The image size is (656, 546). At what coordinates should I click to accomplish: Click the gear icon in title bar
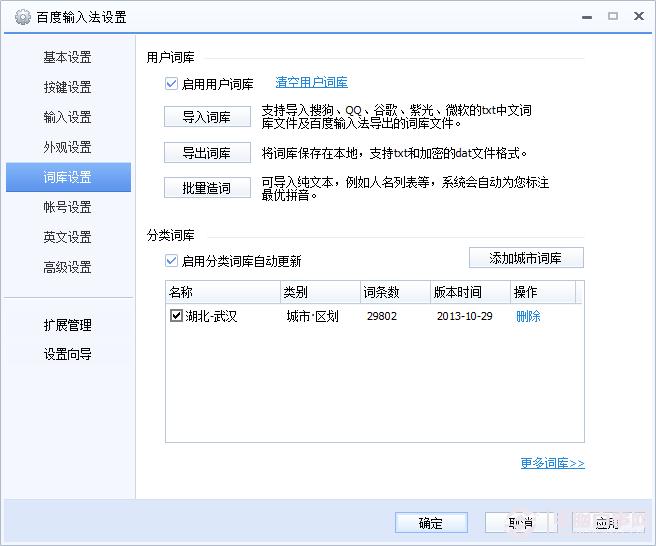click(23, 17)
